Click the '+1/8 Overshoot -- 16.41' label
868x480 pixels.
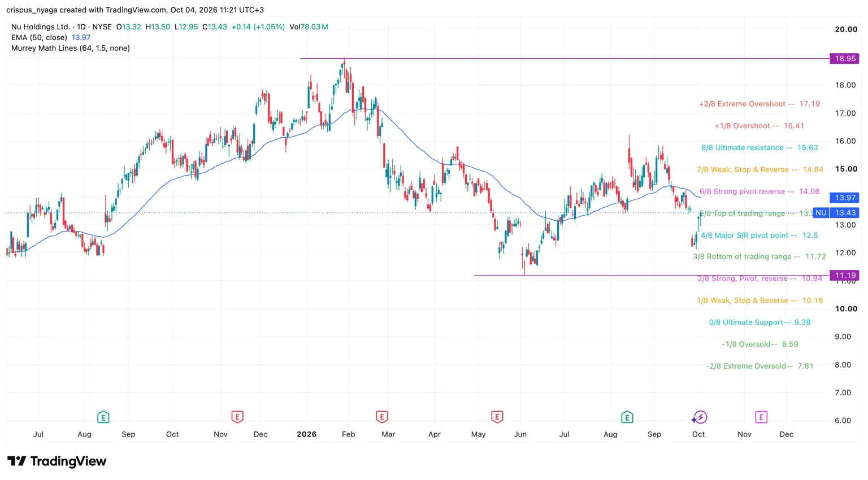[x=759, y=126]
